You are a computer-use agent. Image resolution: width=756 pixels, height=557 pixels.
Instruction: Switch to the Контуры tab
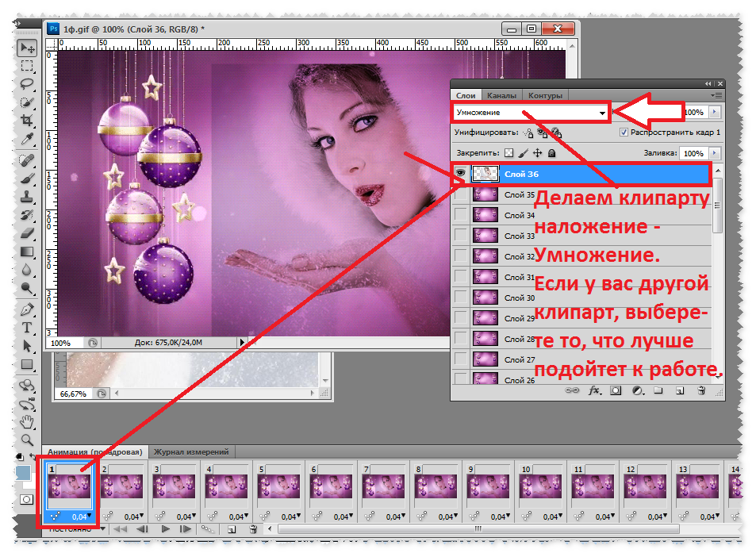click(x=545, y=95)
